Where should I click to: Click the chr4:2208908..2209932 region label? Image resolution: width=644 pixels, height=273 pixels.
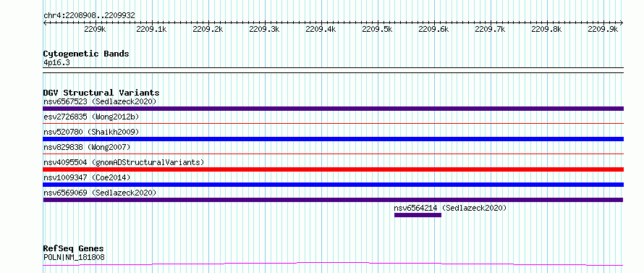coord(89,15)
